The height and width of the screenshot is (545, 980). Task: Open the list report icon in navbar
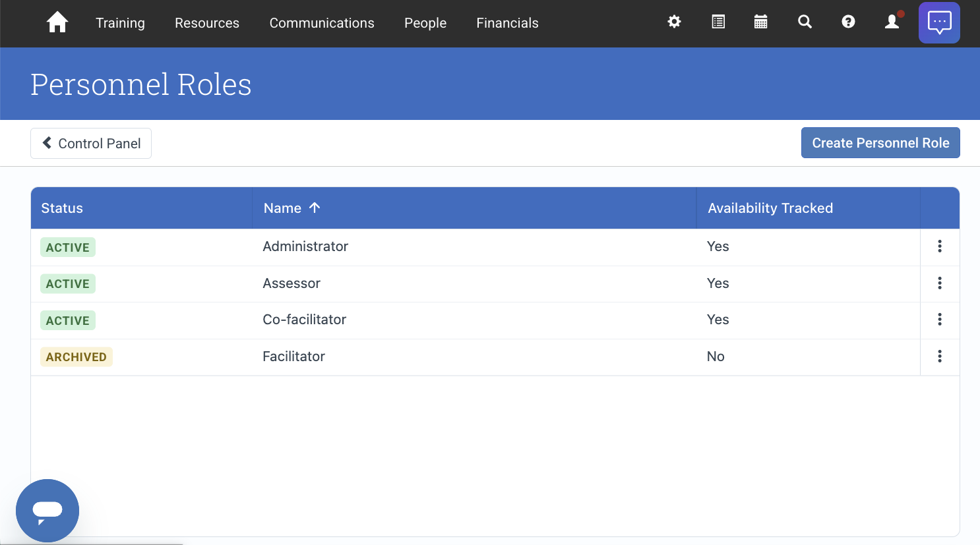click(x=718, y=22)
